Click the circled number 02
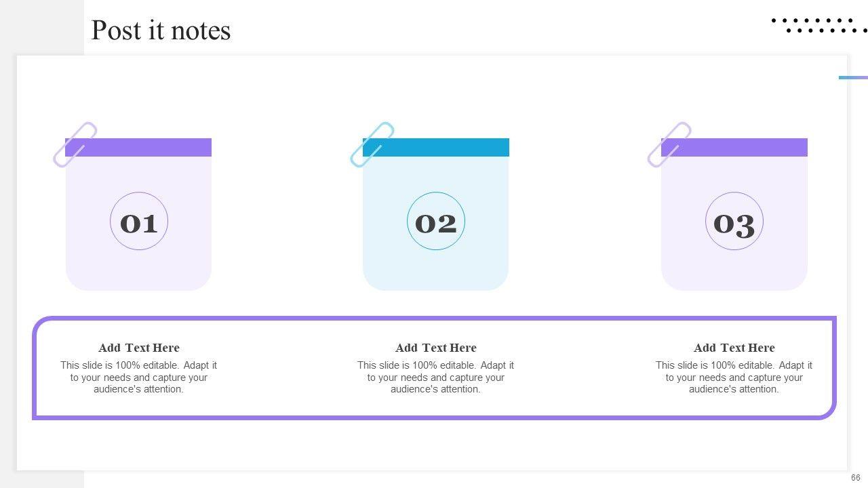Screen dimensions: 868x488 (x=436, y=222)
